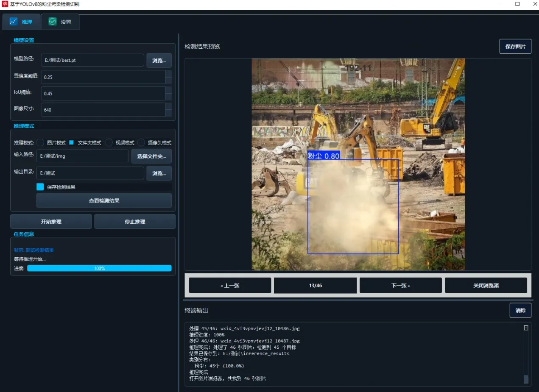Toggle the 保存检测结果 checkbox
Screen dimensions: 539x392
[40, 186]
